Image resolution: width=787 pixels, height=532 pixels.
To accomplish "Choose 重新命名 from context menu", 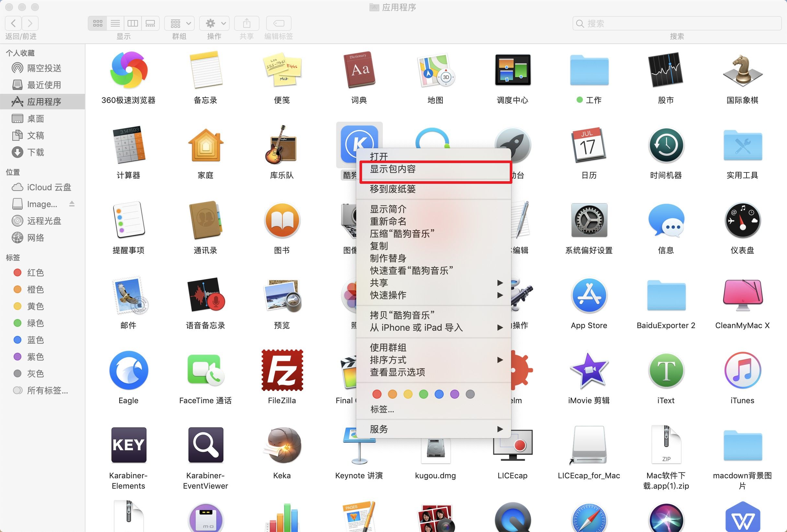I will click(x=433, y=221).
